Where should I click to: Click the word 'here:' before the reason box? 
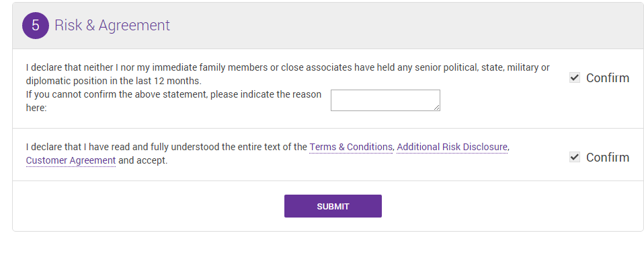coord(36,108)
